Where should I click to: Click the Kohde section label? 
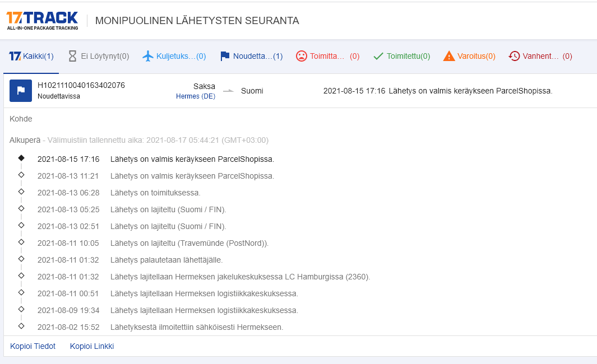click(21, 119)
